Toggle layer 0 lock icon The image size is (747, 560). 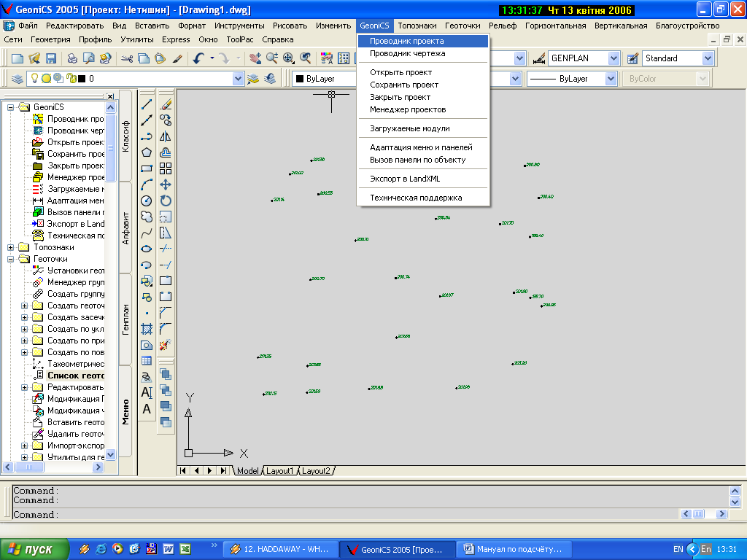71,79
